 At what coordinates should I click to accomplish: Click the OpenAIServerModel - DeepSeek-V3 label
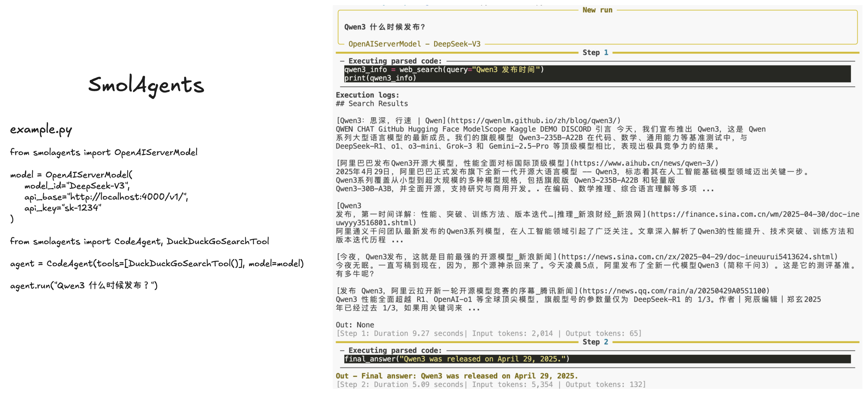click(x=414, y=44)
